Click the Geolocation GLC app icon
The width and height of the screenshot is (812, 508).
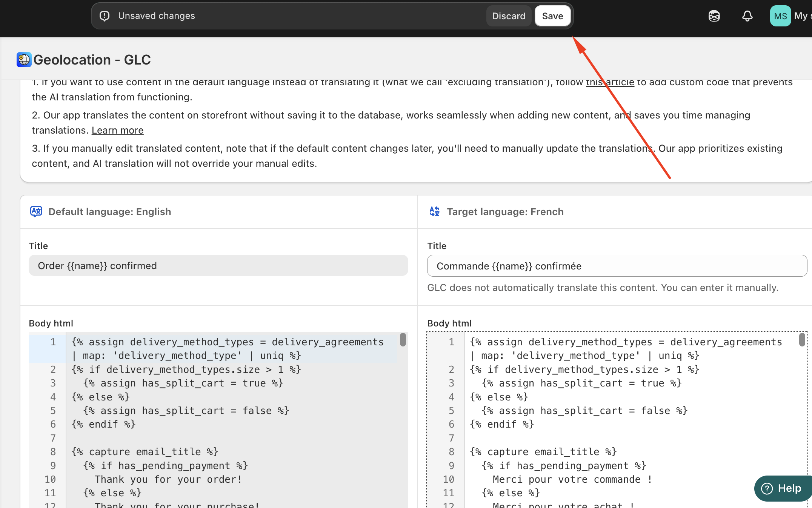(x=24, y=60)
